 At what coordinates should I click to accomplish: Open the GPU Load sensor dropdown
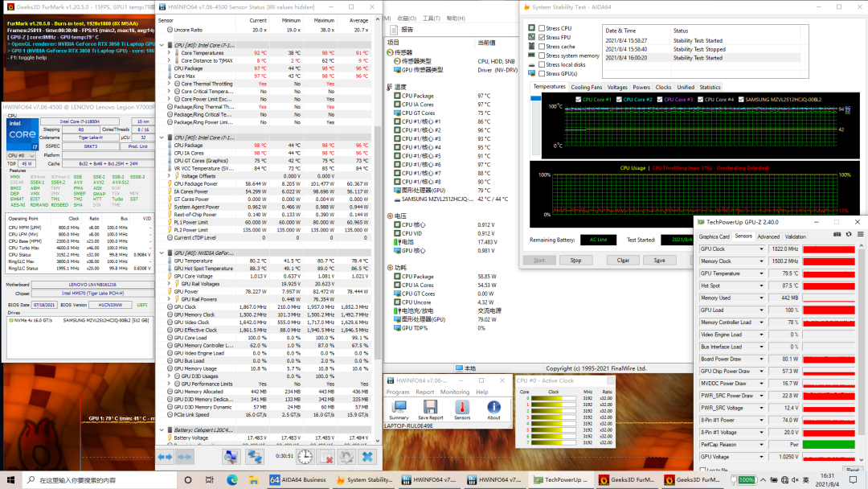pyautogui.click(x=762, y=310)
